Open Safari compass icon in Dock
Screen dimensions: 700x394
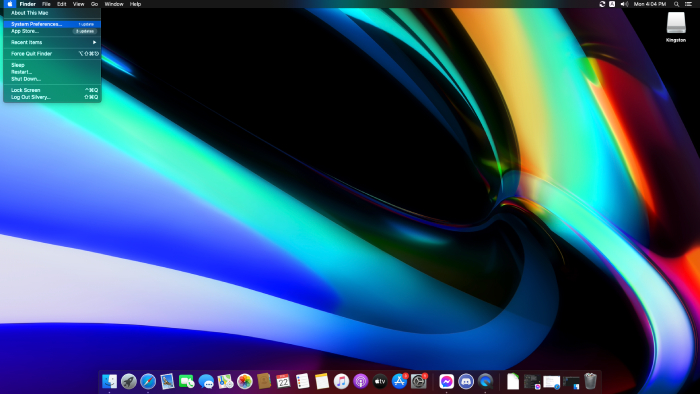148,382
